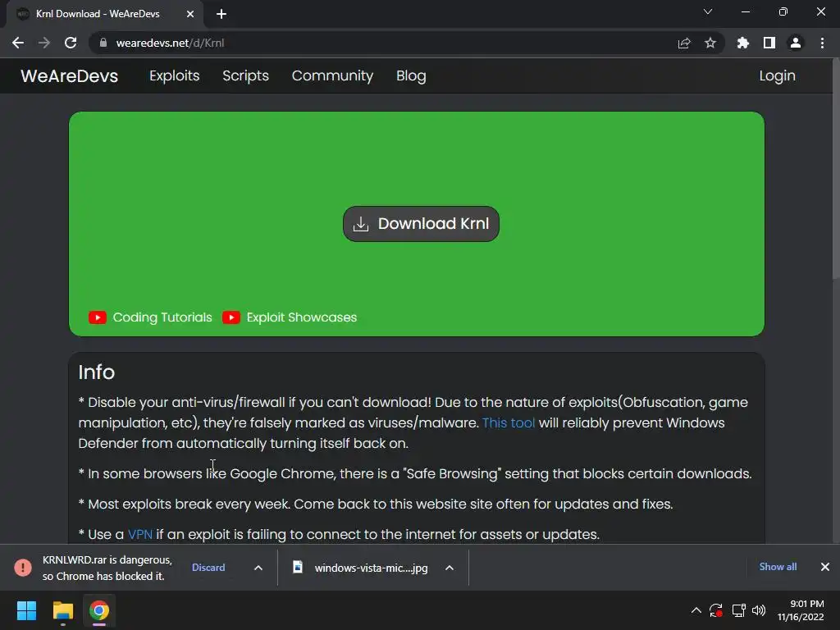Image resolution: width=840 pixels, height=630 pixels.
Task: Click the Download Krnl button
Action: click(x=421, y=224)
